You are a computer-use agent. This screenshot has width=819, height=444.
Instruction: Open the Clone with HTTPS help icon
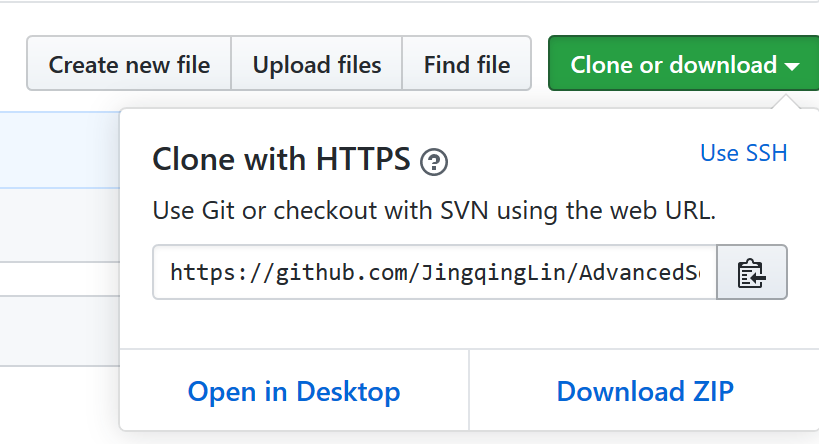pos(434,161)
